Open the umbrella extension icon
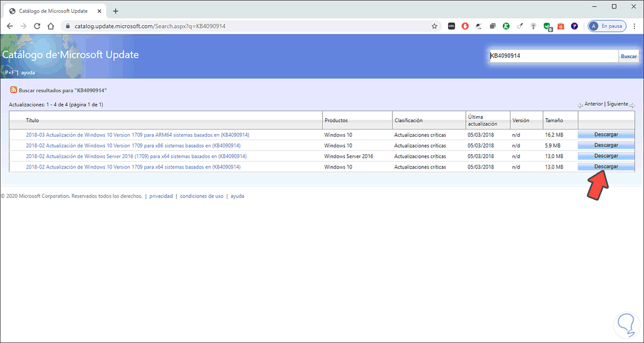Screen dimensions: 644x343 (479, 26)
